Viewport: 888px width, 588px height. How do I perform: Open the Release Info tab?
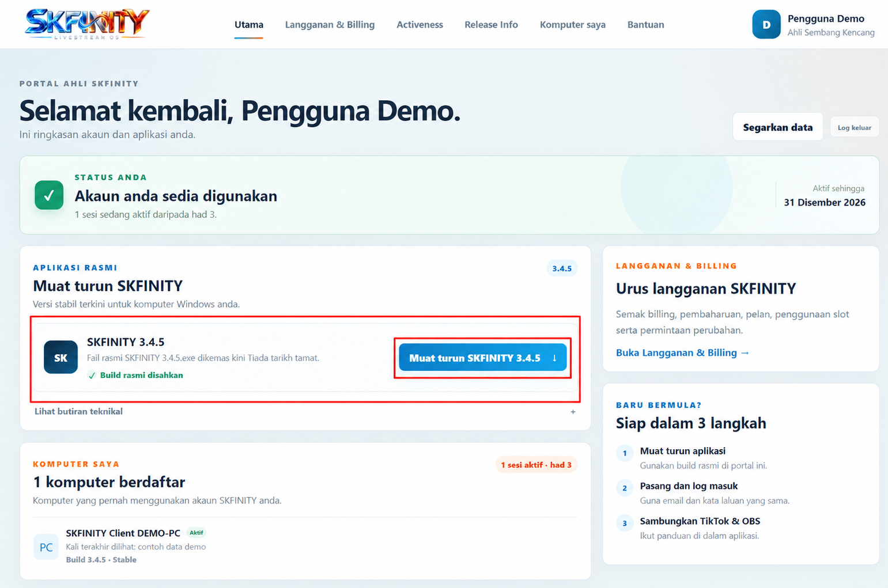[491, 25]
